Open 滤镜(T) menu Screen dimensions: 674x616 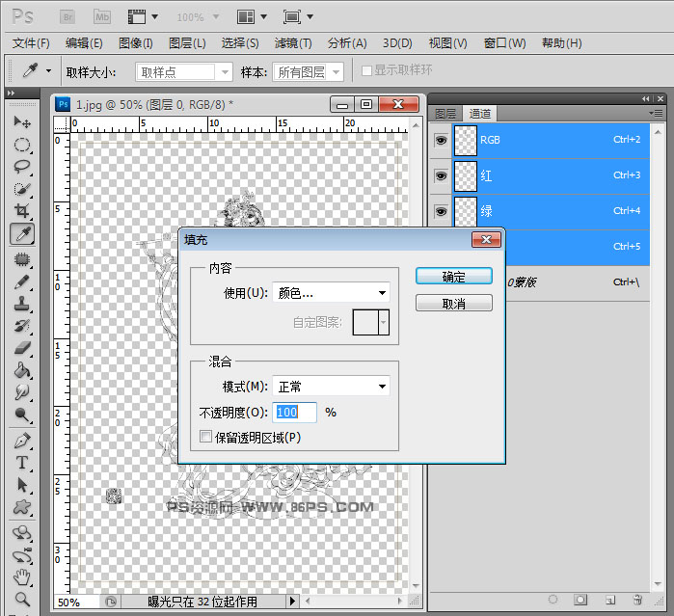point(293,43)
